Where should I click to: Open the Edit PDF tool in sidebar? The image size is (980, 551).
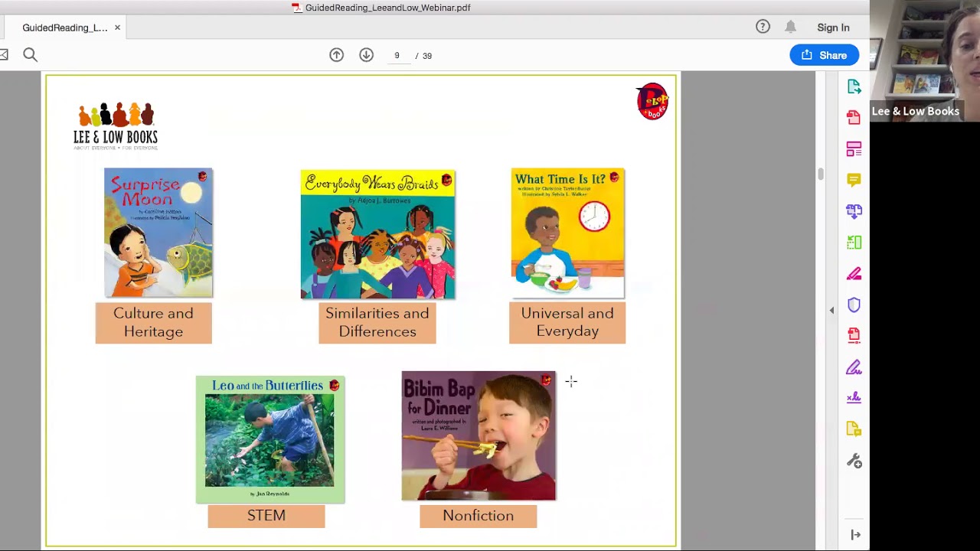(854, 148)
